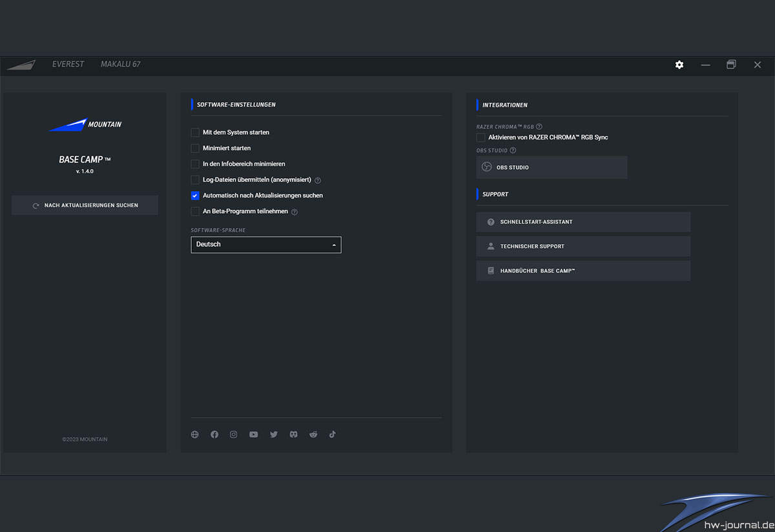The image size is (775, 532).
Task: Open the Twitter social icon
Action: click(x=274, y=435)
